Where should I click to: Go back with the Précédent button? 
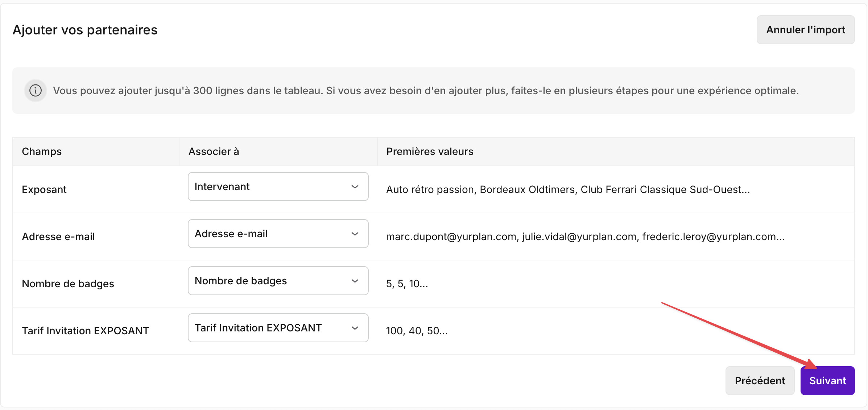tap(760, 381)
